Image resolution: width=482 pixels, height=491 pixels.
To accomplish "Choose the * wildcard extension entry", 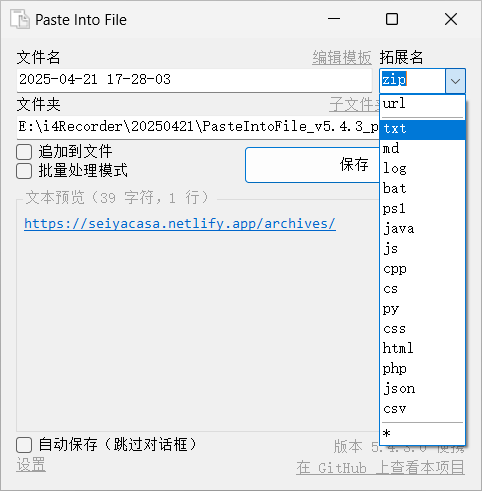I will click(422, 434).
